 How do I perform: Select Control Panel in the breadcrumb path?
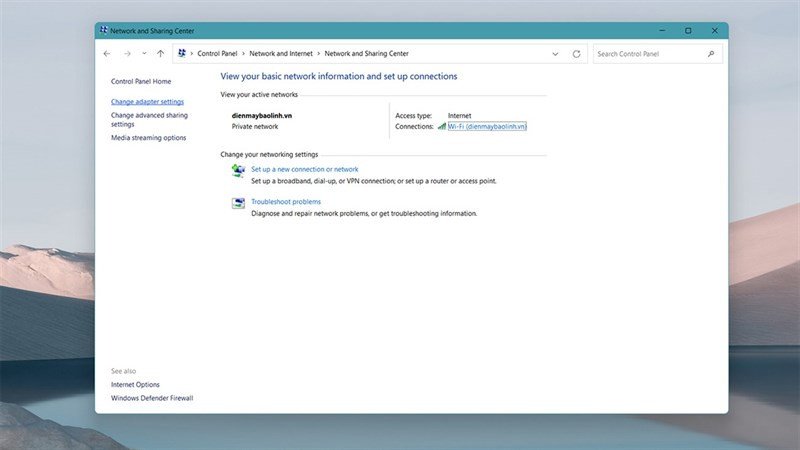[x=217, y=54]
